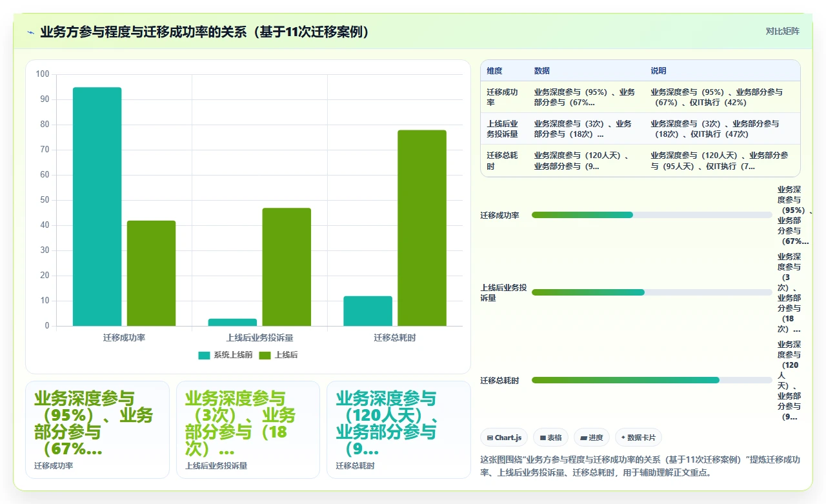826x504 pixels.
Task: Open the 上线后业务投诉量 data card
Action: (x=248, y=430)
